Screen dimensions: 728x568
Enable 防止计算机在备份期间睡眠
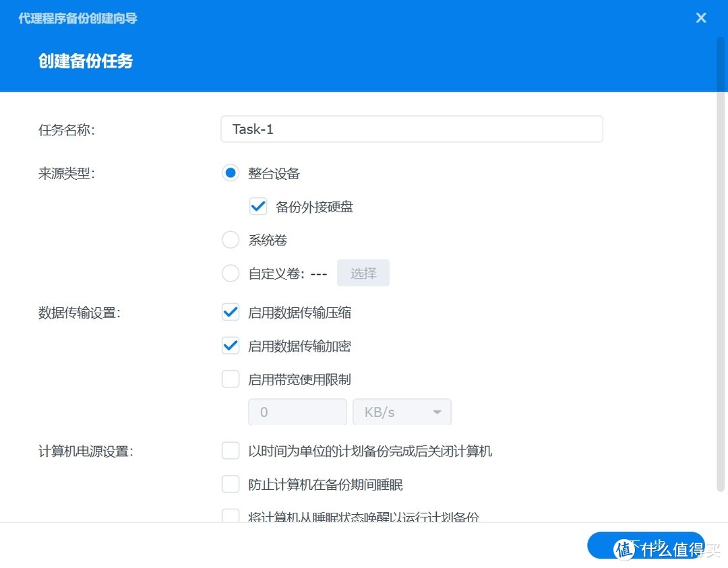231,484
